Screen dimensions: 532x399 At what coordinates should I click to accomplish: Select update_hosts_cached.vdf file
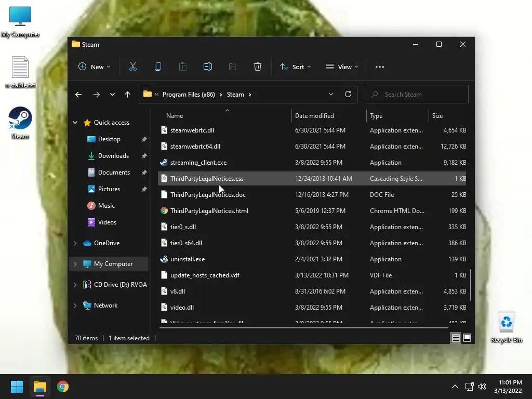coord(312,275)
